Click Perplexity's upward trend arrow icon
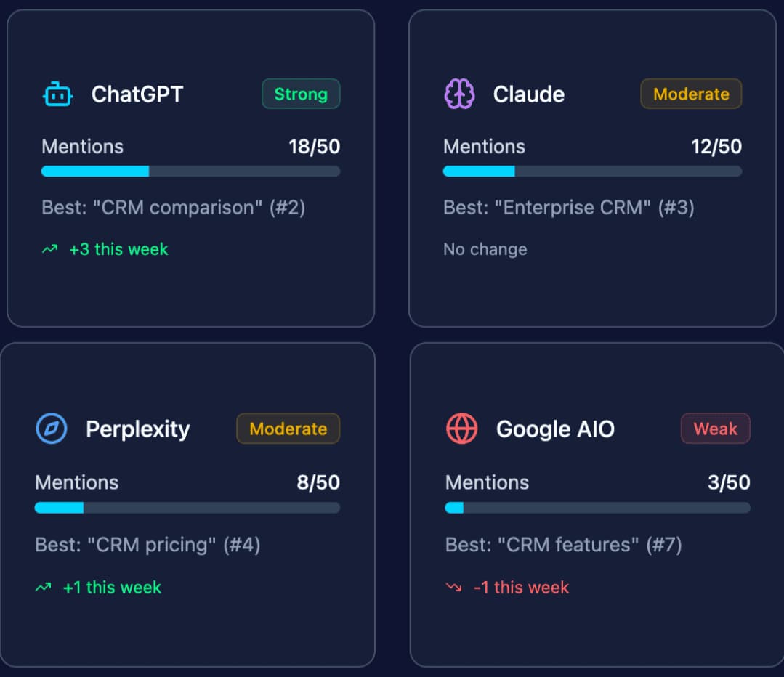This screenshot has width=784, height=677. [44, 588]
